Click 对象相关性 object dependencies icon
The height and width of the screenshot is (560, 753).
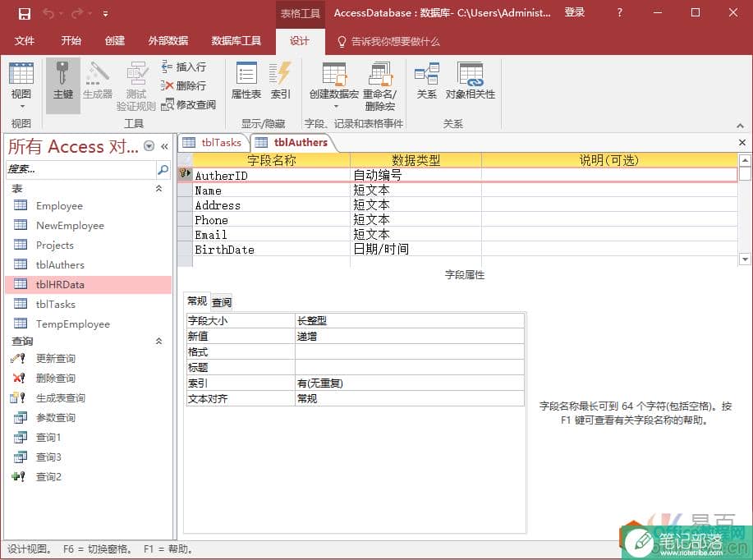pyautogui.click(x=471, y=80)
